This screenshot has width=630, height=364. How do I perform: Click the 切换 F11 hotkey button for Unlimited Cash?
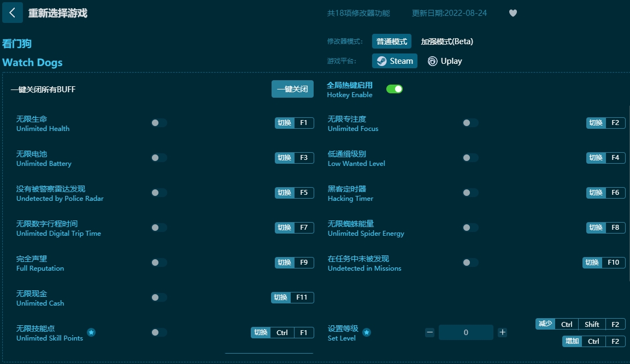(292, 297)
